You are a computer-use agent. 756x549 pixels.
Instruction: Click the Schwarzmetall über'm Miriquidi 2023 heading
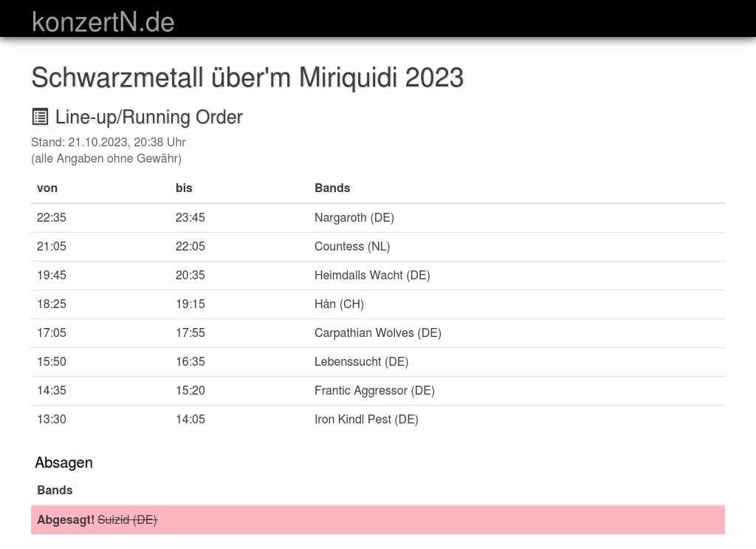pyautogui.click(x=247, y=77)
